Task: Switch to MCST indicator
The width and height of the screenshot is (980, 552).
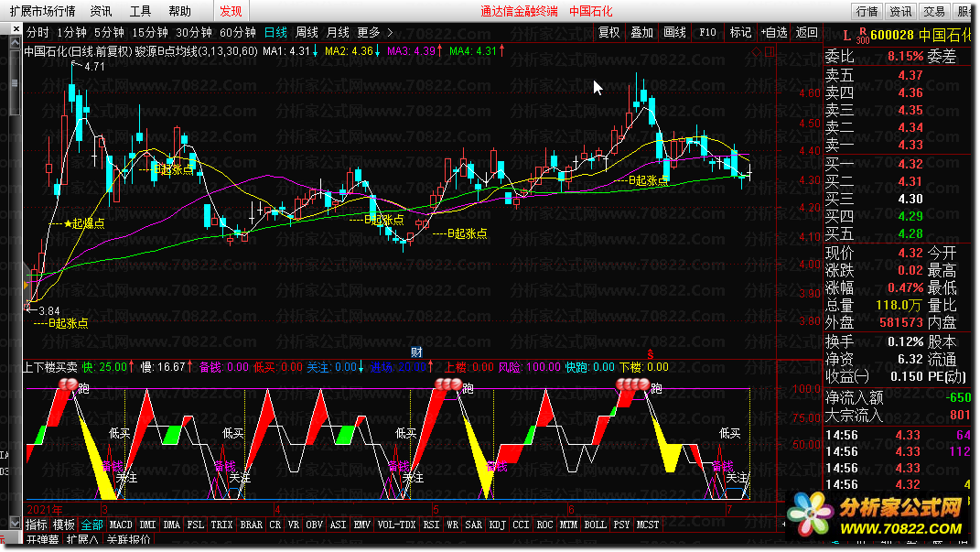Action: pyautogui.click(x=648, y=525)
